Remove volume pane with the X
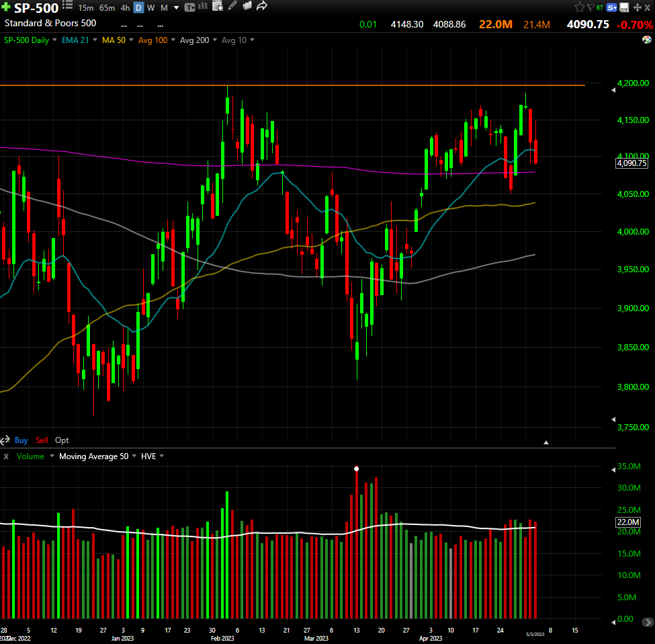 point(6,456)
